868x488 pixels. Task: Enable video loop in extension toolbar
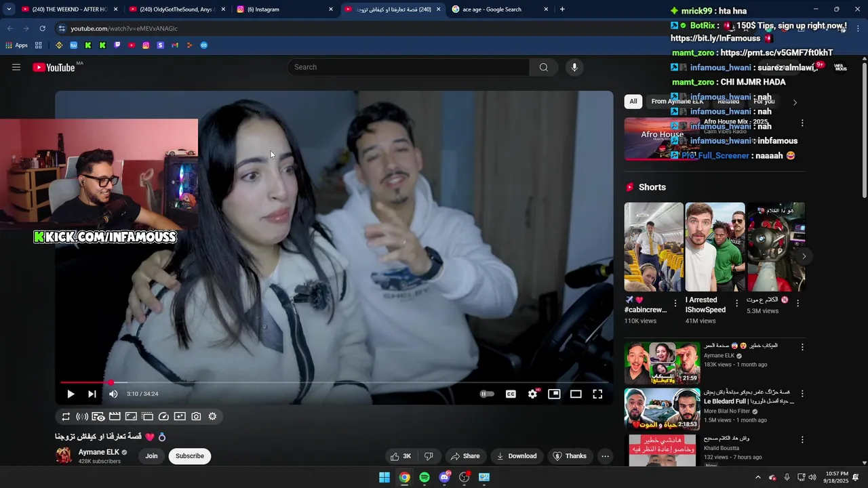[66, 417]
